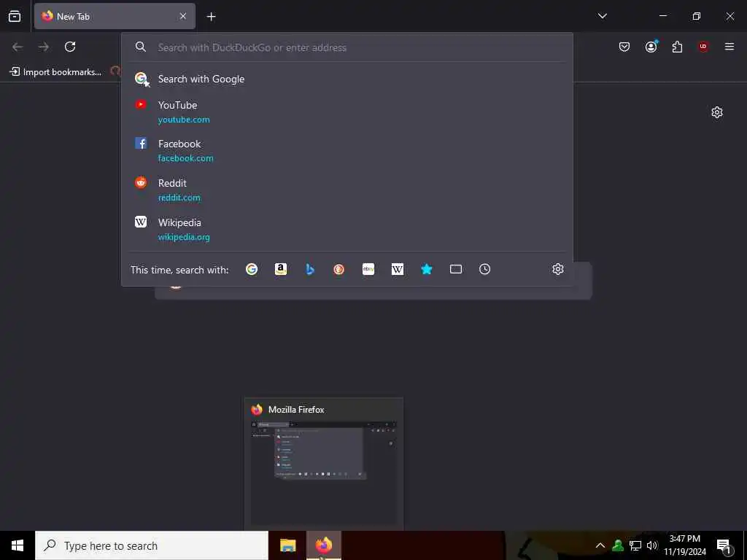Switch to the New Tab tab
The width and height of the screenshot is (747, 560).
[115, 16]
